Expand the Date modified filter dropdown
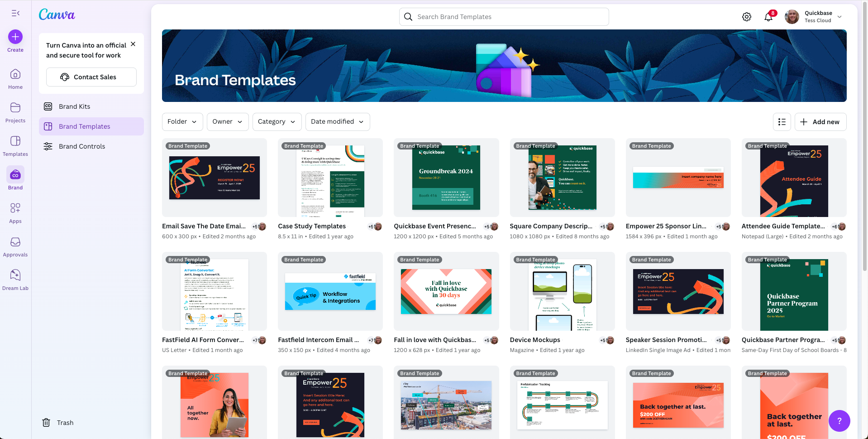Screen dimensions: 868x439 coord(338,122)
